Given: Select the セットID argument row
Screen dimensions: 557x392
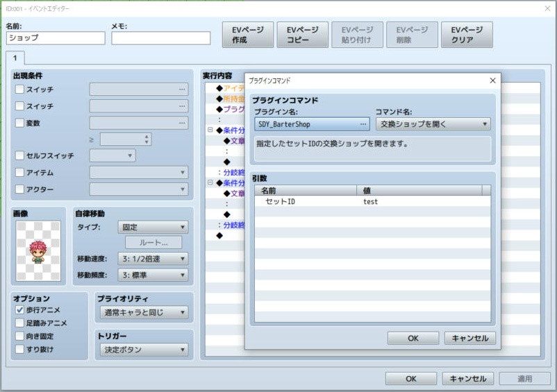Looking at the screenshot, I should point(373,201).
